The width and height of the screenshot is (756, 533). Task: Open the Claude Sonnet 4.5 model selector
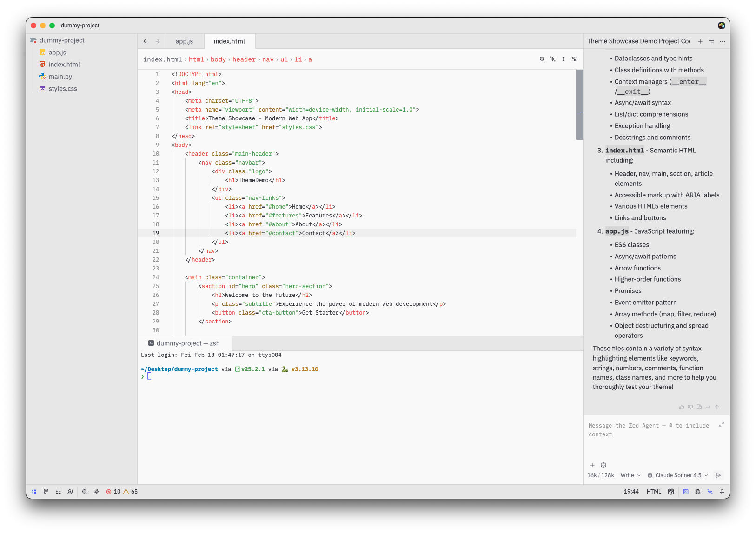[678, 475]
